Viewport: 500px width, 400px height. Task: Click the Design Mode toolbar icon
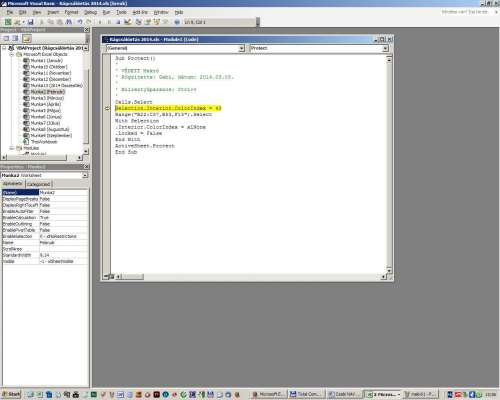pos(128,22)
